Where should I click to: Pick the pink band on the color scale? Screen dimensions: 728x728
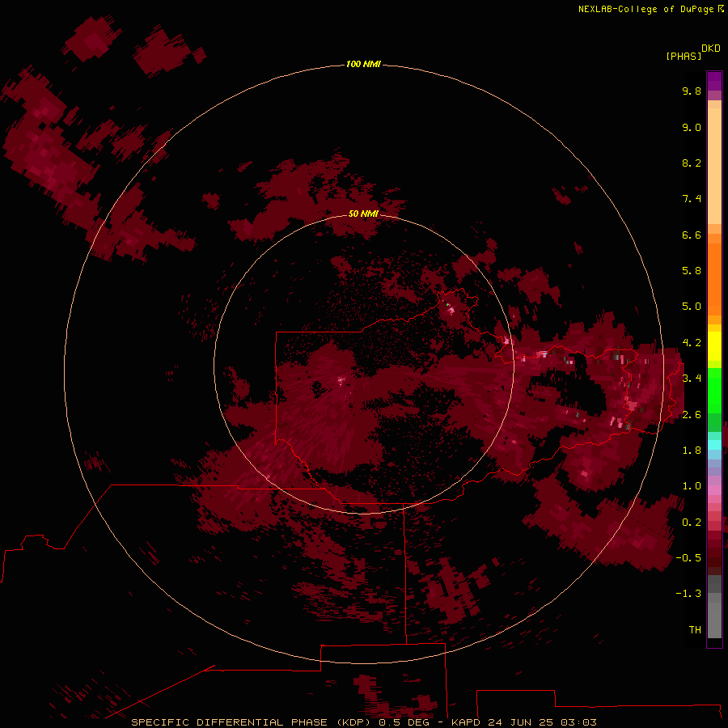coord(714,490)
